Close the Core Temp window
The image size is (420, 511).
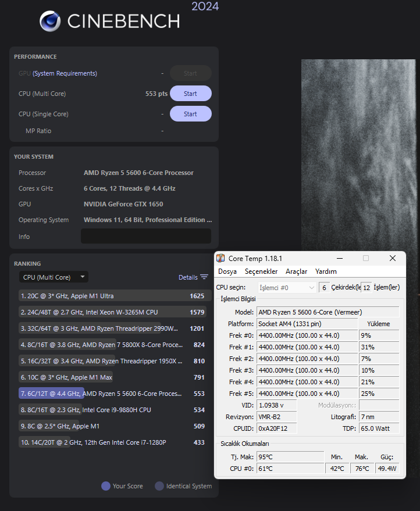(x=393, y=259)
